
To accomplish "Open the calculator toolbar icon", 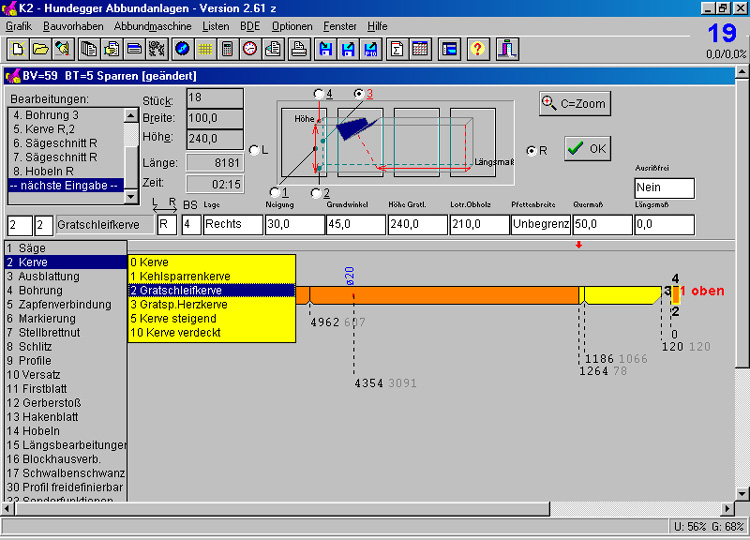I will coord(227,49).
